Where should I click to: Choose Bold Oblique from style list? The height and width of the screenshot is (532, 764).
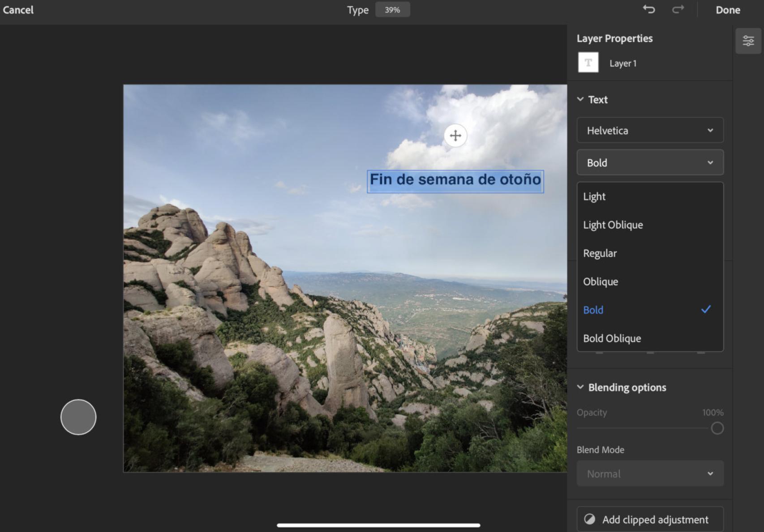coord(612,338)
